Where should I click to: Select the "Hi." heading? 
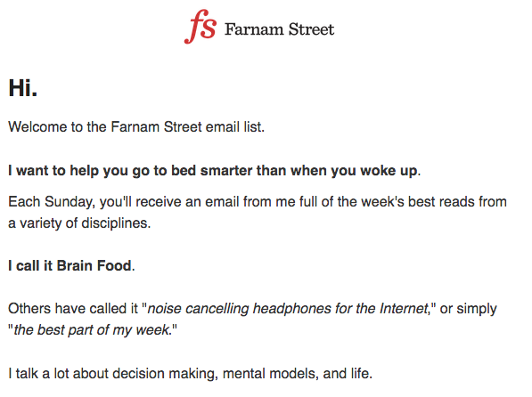pyautogui.click(x=23, y=88)
